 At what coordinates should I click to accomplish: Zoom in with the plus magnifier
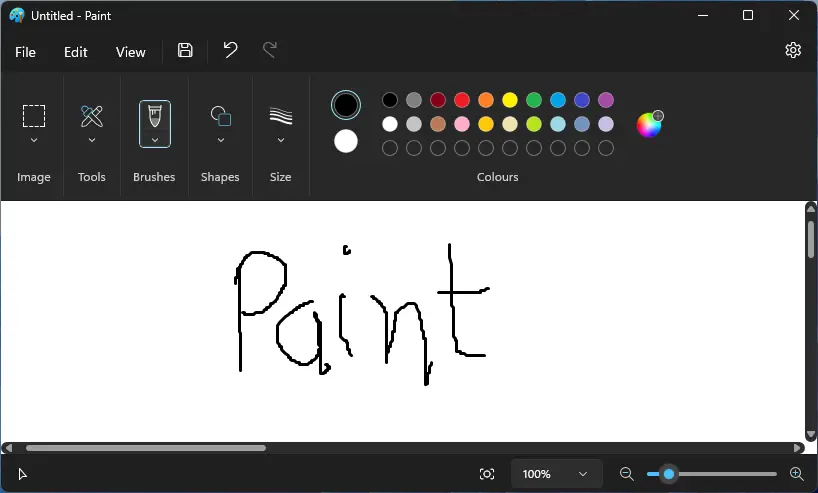tap(796, 474)
